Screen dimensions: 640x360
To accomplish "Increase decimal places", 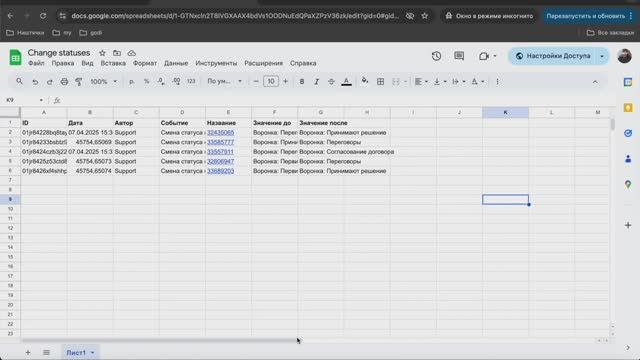I will [176, 82].
